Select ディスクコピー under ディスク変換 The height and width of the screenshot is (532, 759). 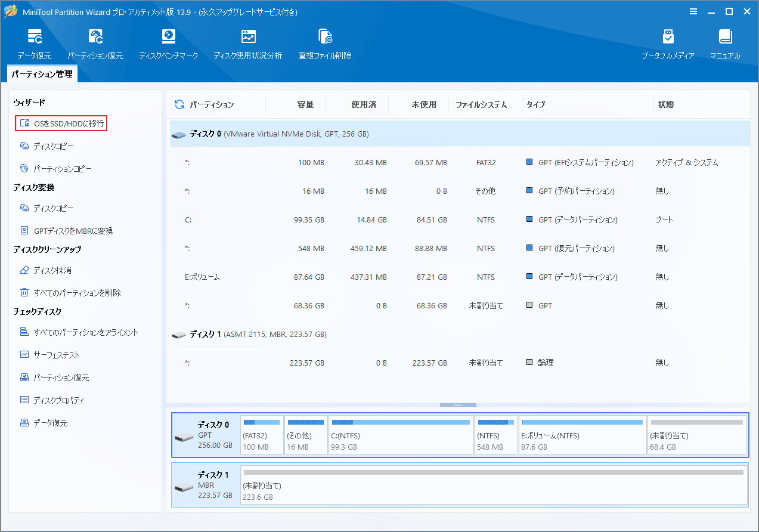(47, 208)
